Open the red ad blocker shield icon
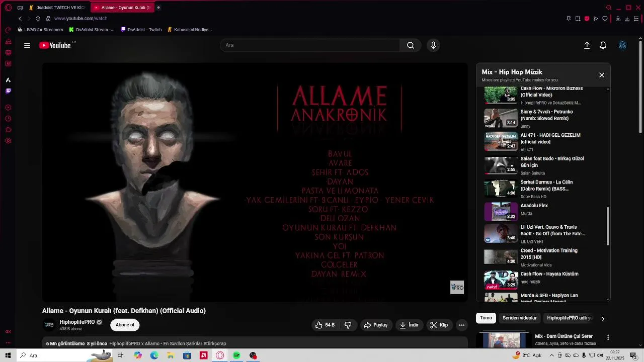The image size is (644, 362). click(587, 19)
